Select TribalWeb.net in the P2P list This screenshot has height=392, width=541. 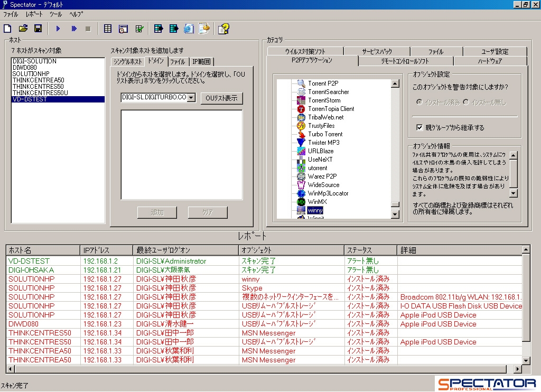pyautogui.click(x=325, y=117)
